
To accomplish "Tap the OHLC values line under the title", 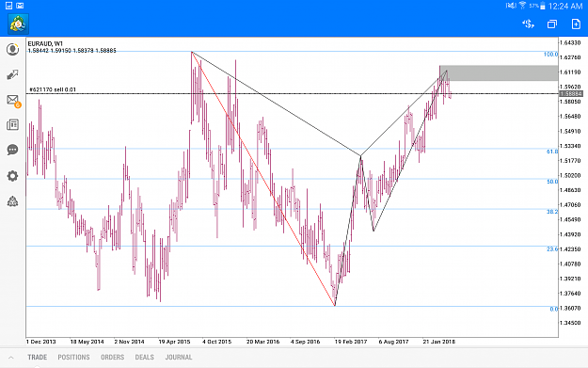I will tap(72, 51).
